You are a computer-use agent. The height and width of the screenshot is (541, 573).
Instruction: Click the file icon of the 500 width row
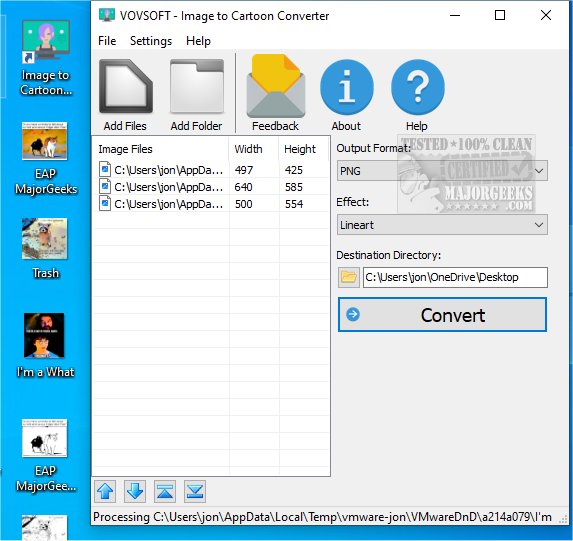coord(105,204)
